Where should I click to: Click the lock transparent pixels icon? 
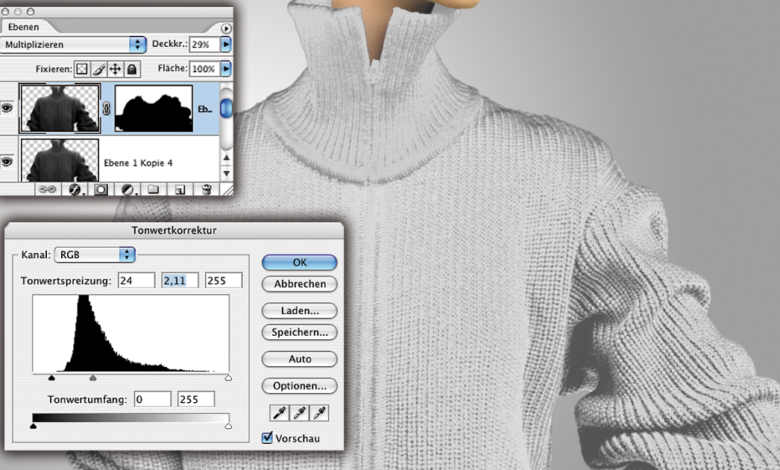(x=82, y=69)
